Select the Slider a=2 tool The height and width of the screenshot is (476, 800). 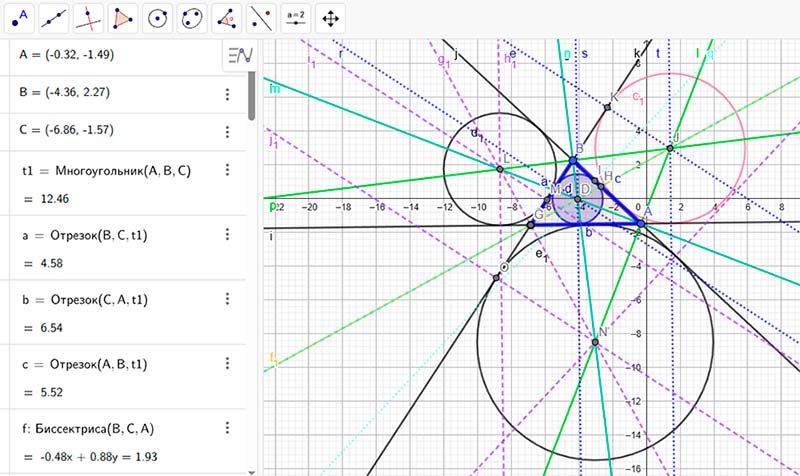295,17
